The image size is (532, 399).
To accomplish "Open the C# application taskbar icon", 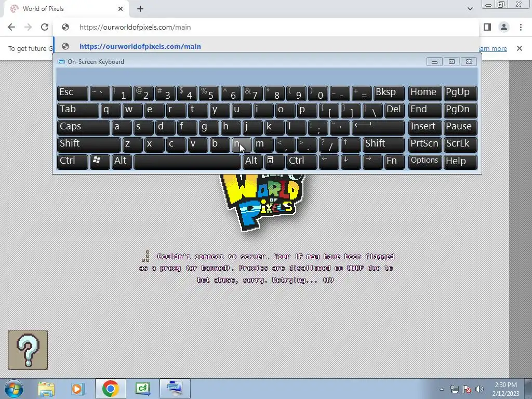I will pos(143,389).
